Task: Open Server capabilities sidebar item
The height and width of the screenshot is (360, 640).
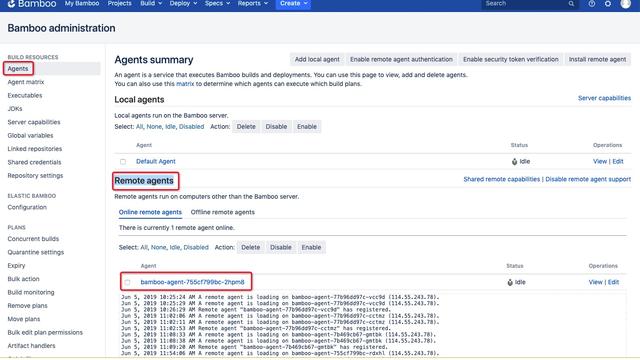Action: point(34,122)
